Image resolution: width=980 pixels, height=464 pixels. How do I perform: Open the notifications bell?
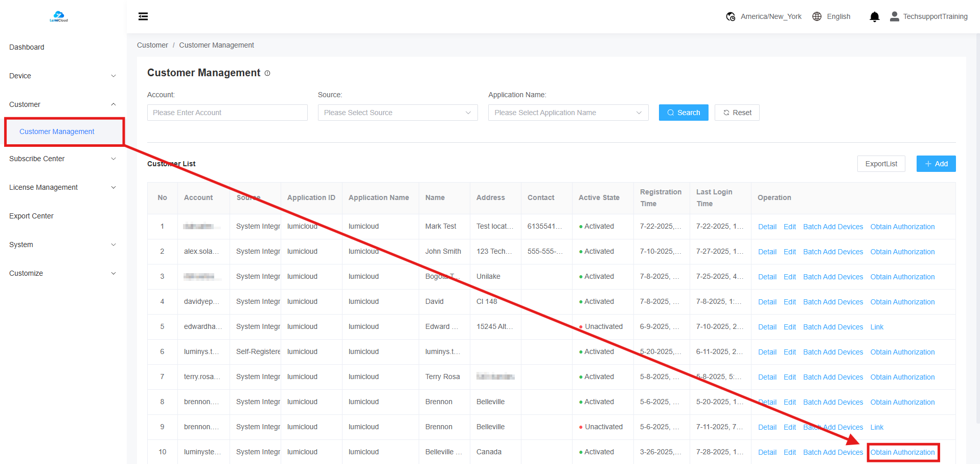click(x=874, y=17)
